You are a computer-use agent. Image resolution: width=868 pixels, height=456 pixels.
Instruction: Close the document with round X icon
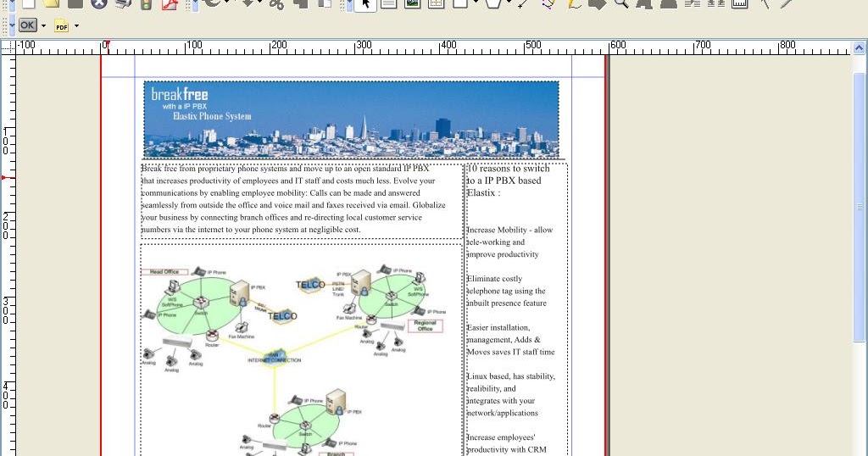tap(99, 3)
